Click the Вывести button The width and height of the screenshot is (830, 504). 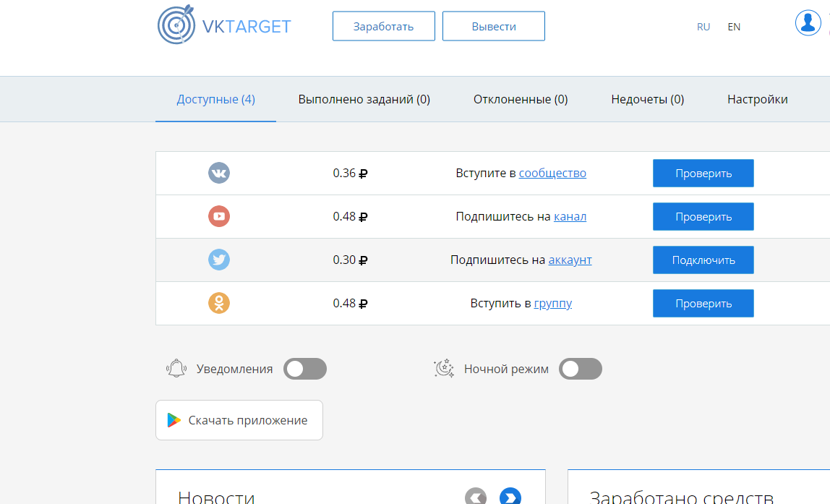[x=494, y=26]
